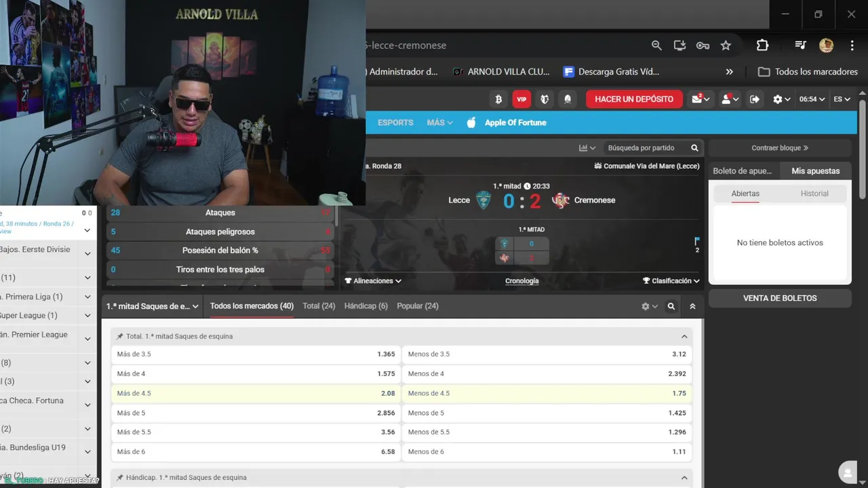
Task: Click the log out arrow icon
Action: [755, 99]
